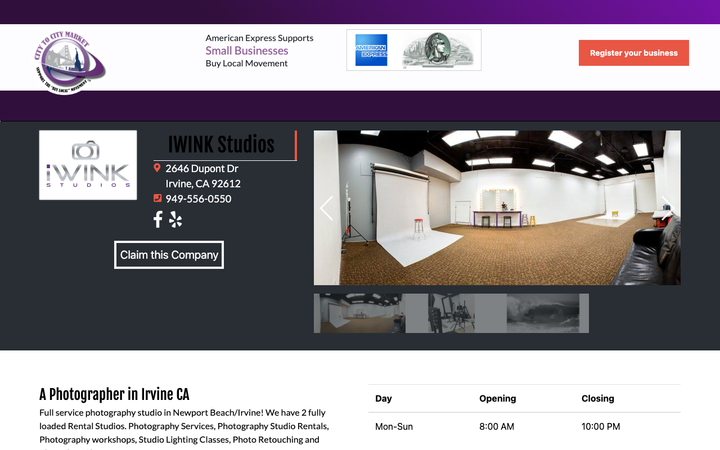Image resolution: width=720 pixels, height=450 pixels.
Task: Click the IWINK Studios heading
Action: pyautogui.click(x=221, y=145)
